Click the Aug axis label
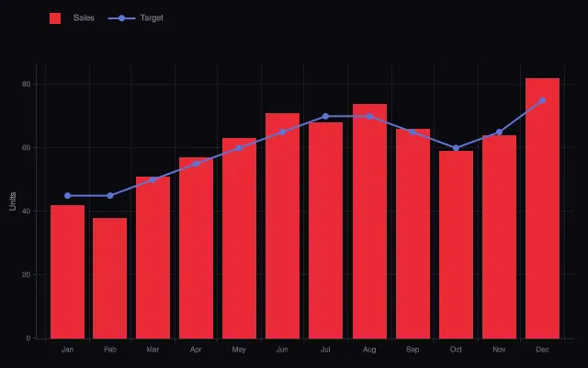 tap(369, 350)
